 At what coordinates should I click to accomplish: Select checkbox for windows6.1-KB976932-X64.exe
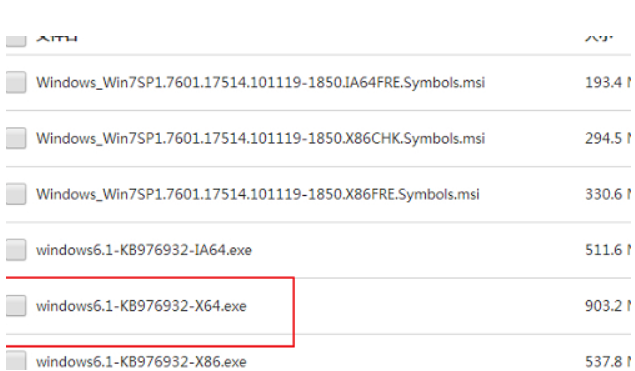click(x=16, y=306)
